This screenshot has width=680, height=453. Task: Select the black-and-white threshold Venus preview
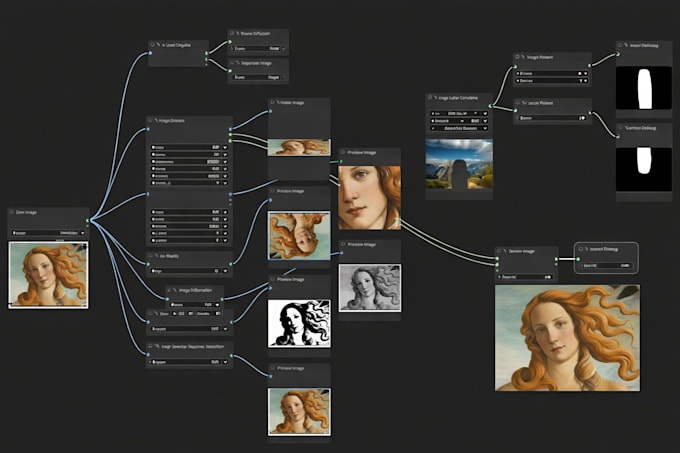point(299,323)
